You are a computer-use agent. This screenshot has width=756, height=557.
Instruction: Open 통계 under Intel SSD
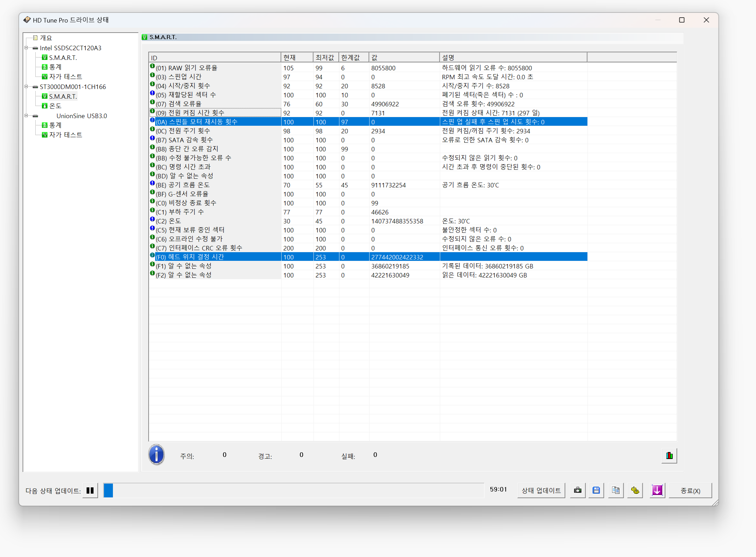click(x=55, y=67)
